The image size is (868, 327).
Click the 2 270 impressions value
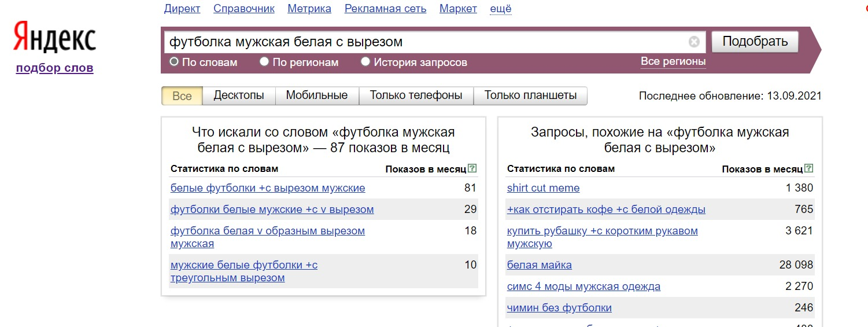click(x=799, y=286)
